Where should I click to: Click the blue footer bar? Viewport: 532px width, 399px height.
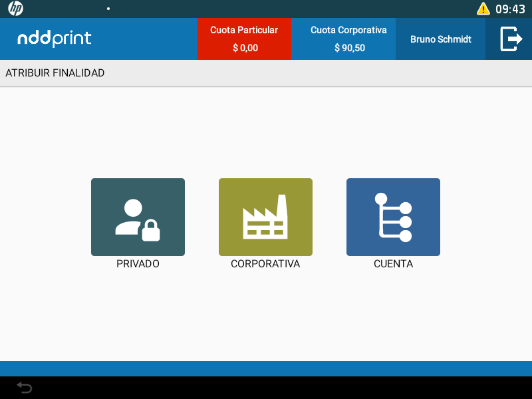(x=266, y=368)
